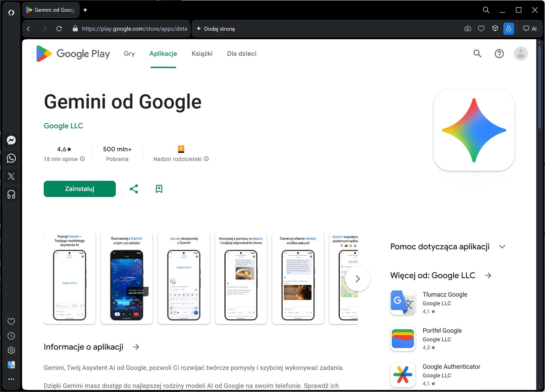Image resolution: width=545 pixels, height=392 pixels.
Task: Open 'Korzystaj z pomocy w pisaniu' screenshot
Action: [241, 278]
